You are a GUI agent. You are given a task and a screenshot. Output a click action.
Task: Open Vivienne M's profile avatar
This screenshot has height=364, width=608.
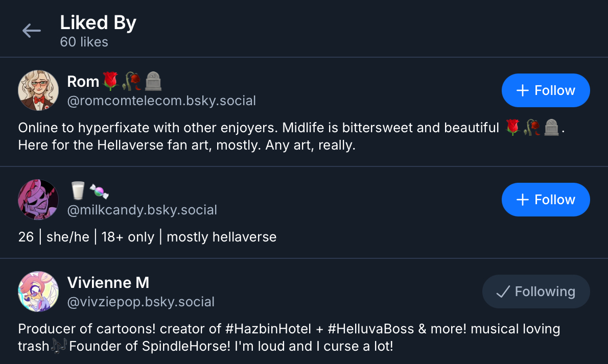click(x=38, y=292)
